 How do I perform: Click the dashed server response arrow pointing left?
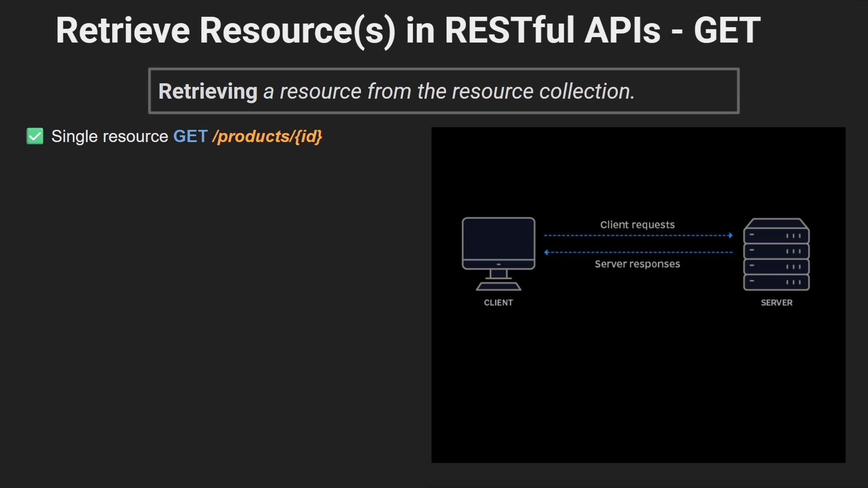point(638,252)
